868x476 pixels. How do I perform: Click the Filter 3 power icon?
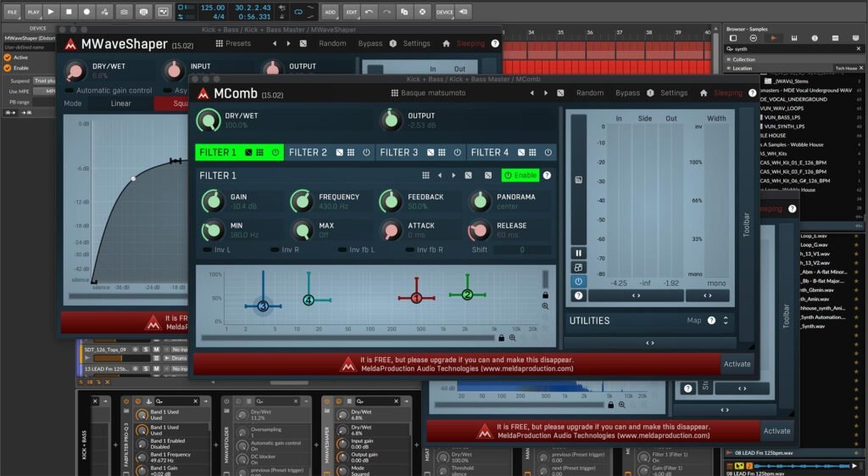pyautogui.click(x=458, y=153)
